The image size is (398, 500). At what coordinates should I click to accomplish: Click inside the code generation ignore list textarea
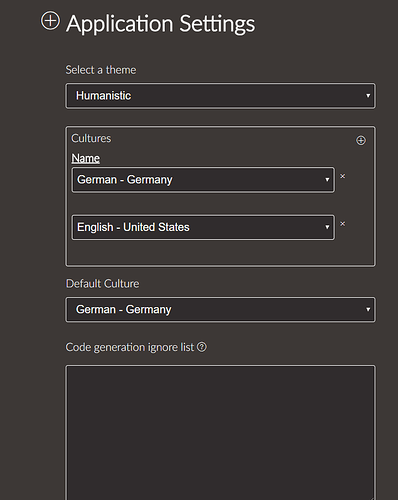[x=220, y=433]
